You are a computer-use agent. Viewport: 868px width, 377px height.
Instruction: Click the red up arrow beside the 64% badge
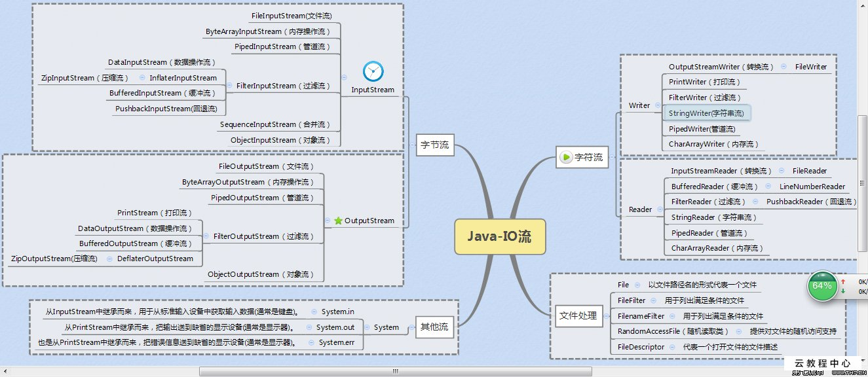click(843, 281)
